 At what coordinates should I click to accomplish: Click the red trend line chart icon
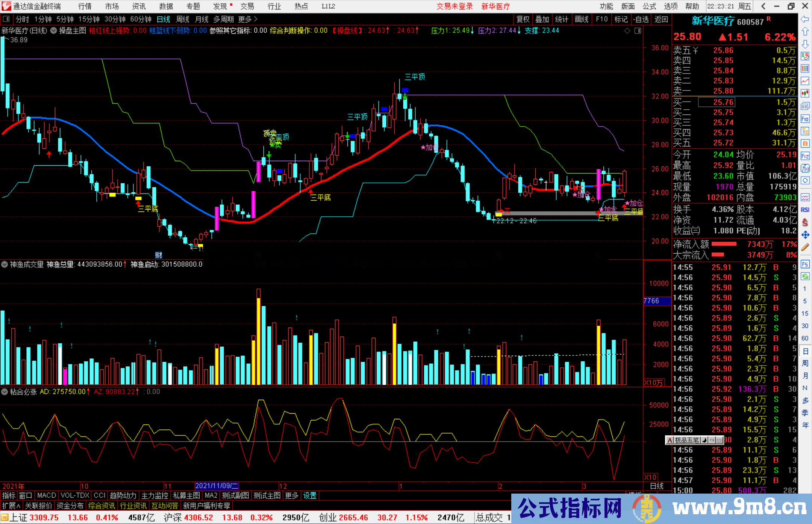(805, 81)
